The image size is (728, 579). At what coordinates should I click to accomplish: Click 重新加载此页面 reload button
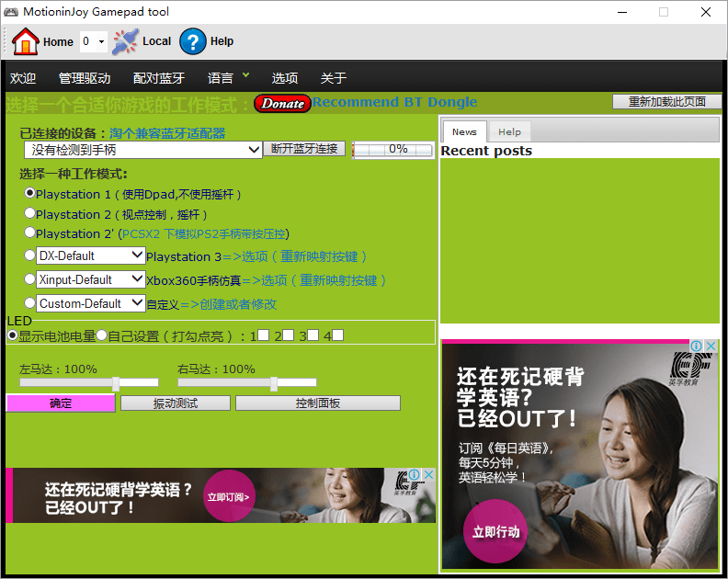(x=666, y=102)
